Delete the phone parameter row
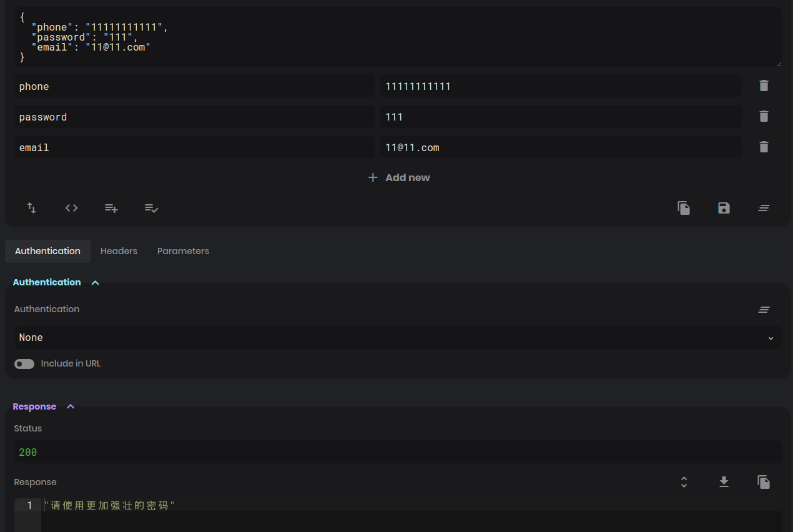 point(764,86)
